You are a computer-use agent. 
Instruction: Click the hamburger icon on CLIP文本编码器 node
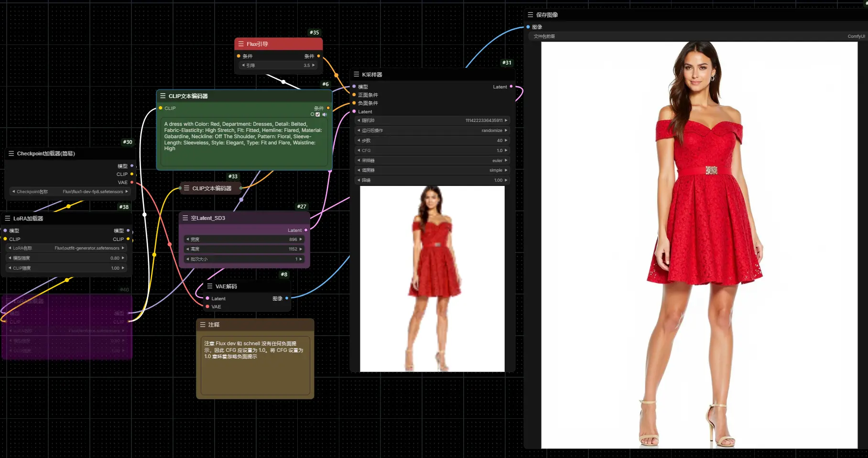(163, 96)
